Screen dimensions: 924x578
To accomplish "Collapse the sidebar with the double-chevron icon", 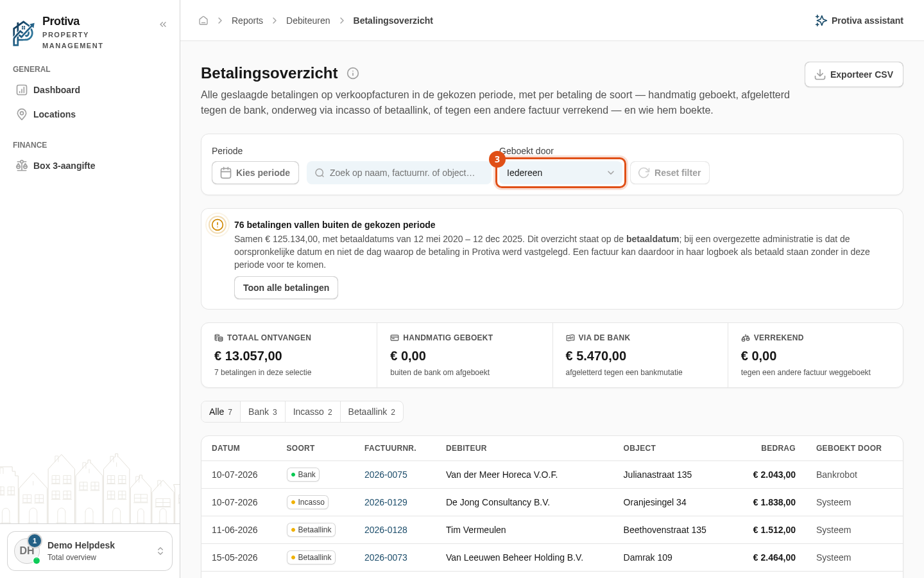I will pos(163,24).
